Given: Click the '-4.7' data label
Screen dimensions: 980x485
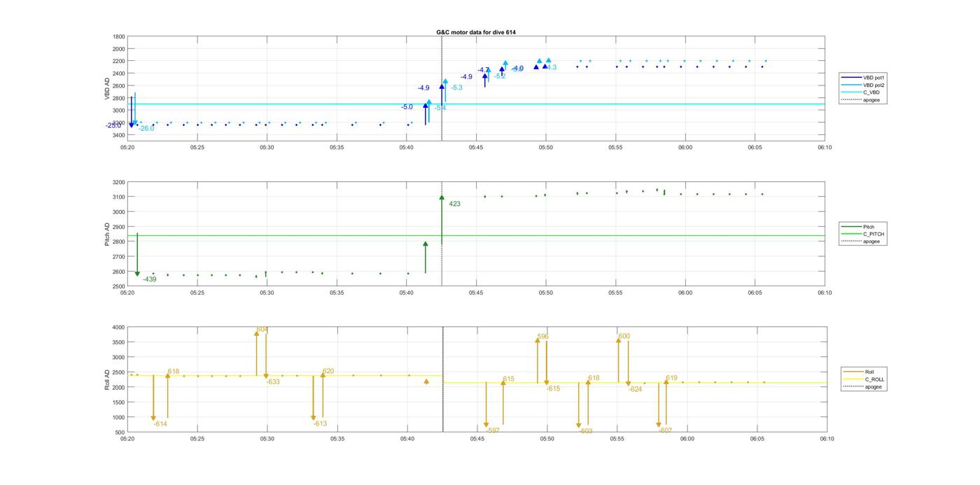Looking at the screenshot, I should [484, 70].
